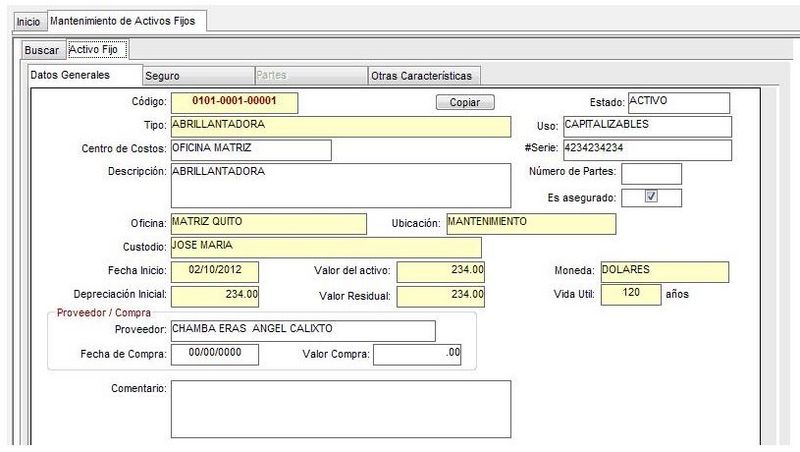Click the Comentario text box
Screen dimensions: 800x452
click(340, 409)
